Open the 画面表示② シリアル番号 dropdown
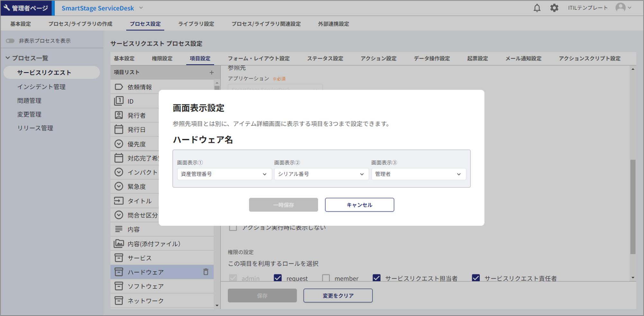644x316 pixels. [321, 174]
